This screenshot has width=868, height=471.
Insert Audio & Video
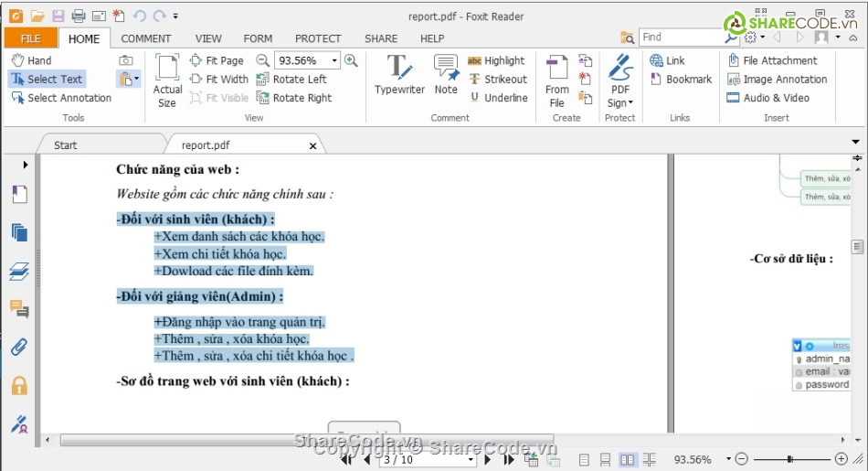[x=767, y=98]
